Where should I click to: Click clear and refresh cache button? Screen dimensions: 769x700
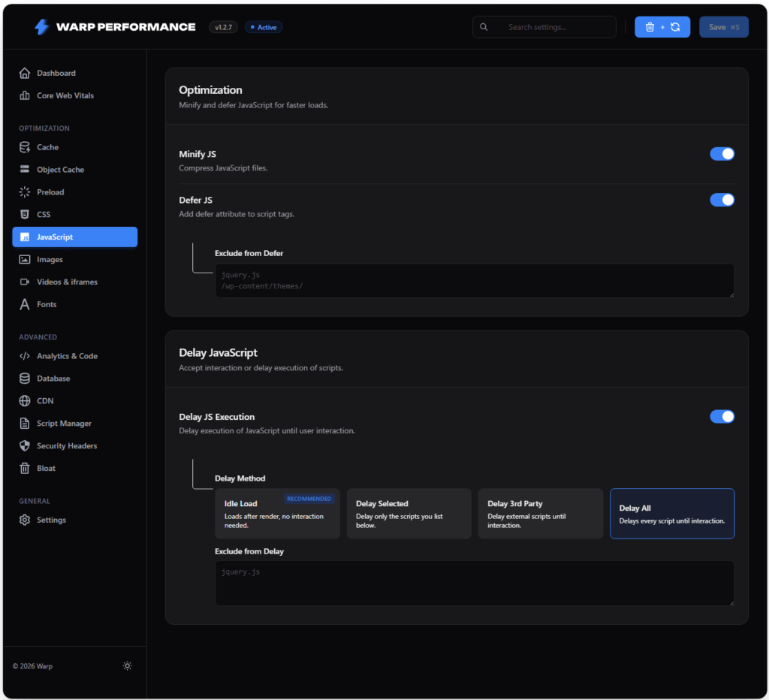662,27
